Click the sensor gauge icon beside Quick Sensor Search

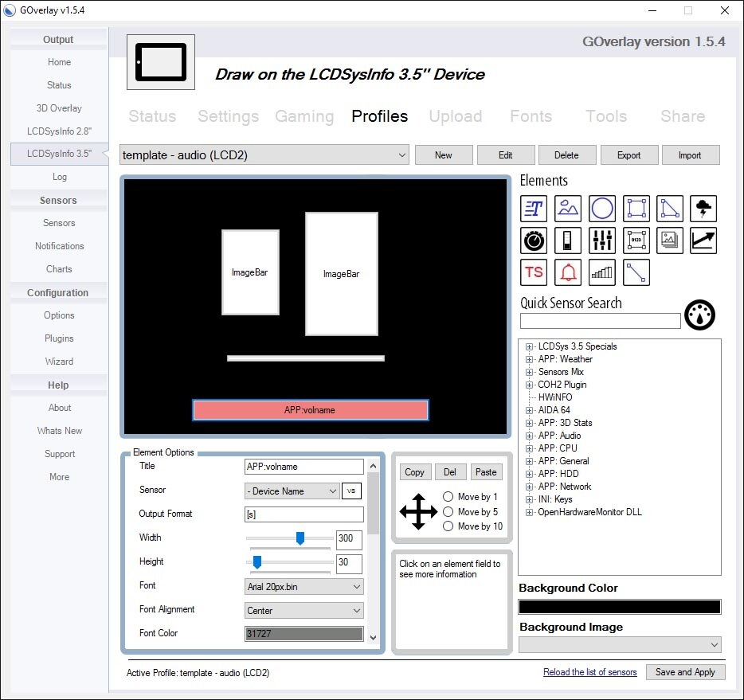click(699, 315)
